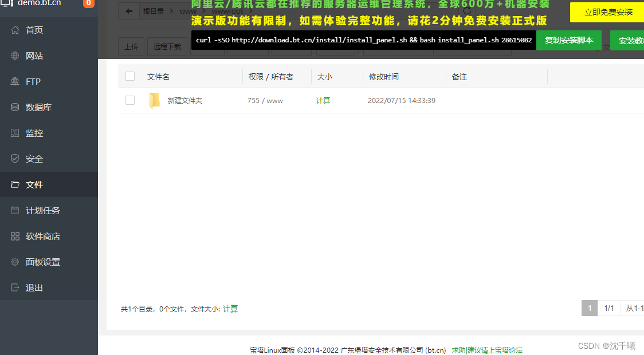
Task: Click the orange notification badge 0
Action: click(x=88, y=3)
